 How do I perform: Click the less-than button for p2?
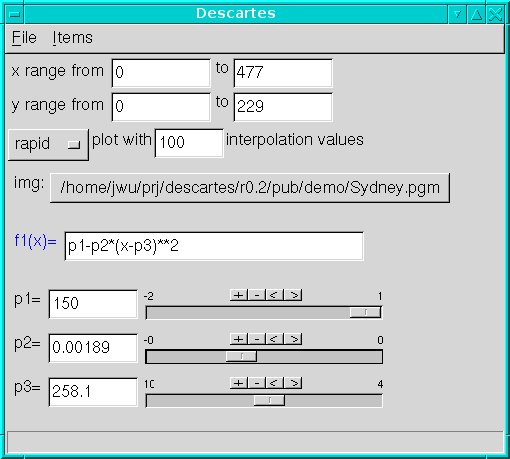pos(275,339)
